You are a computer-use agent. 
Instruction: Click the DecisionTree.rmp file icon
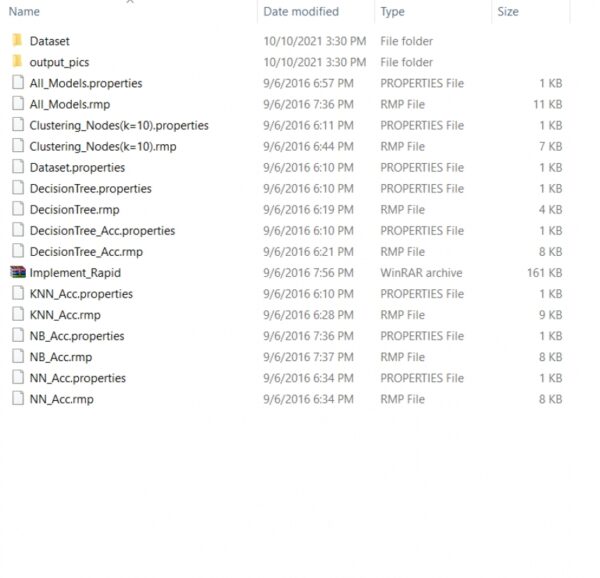18,209
